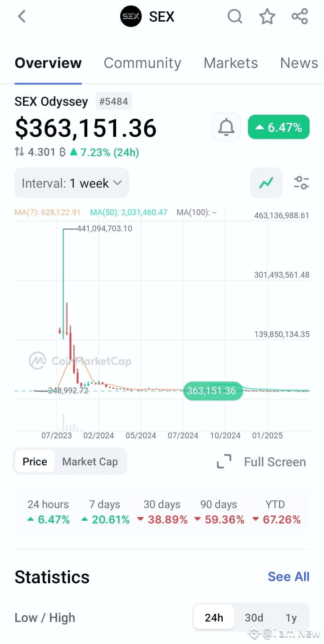Choose the 24h statistics option
324x644 pixels.
click(x=214, y=617)
